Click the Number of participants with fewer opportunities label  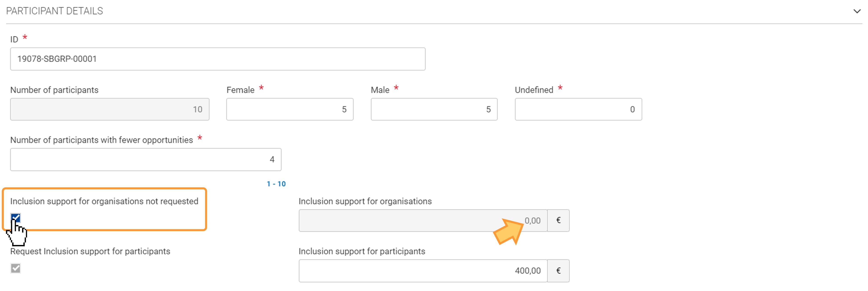coord(101,140)
